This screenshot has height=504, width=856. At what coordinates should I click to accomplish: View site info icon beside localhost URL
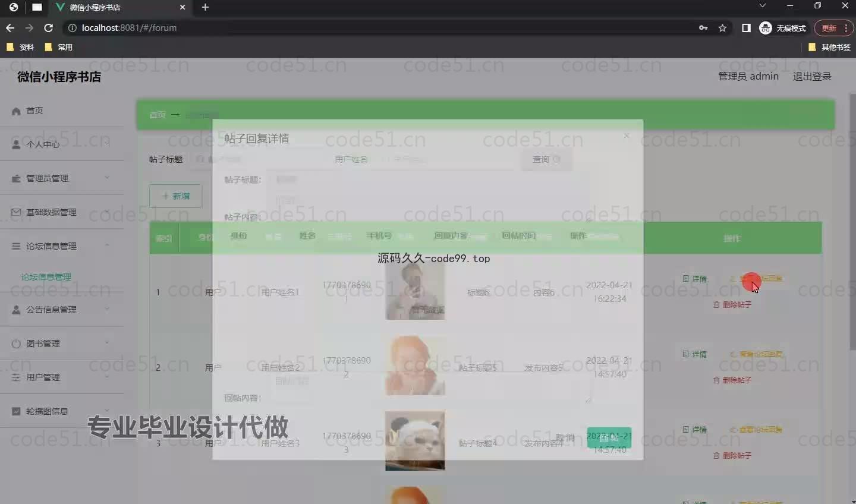[x=73, y=28]
